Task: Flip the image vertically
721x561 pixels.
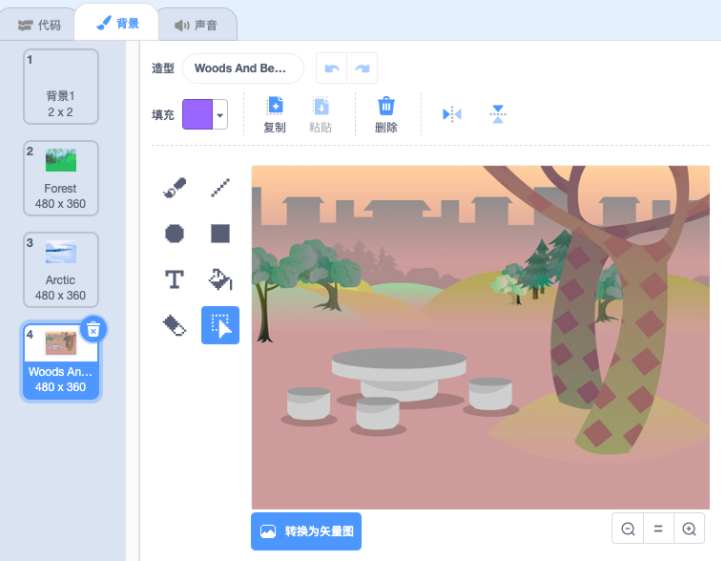Action: (x=498, y=114)
